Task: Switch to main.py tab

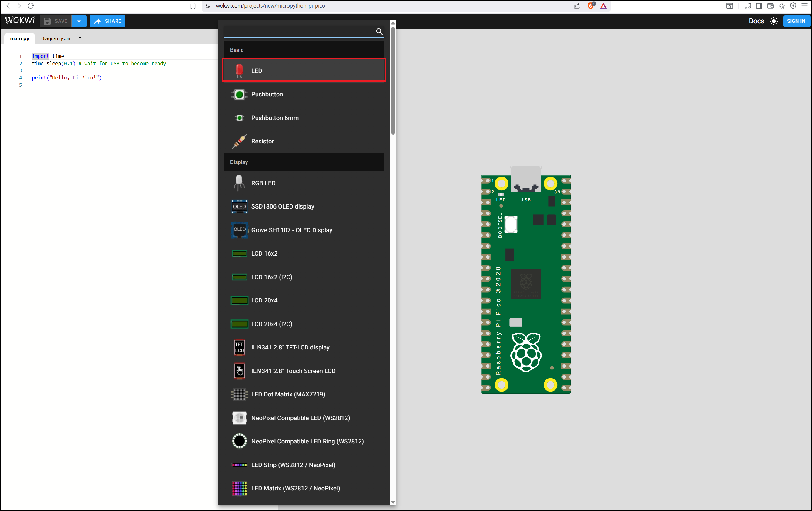Action: 20,38
